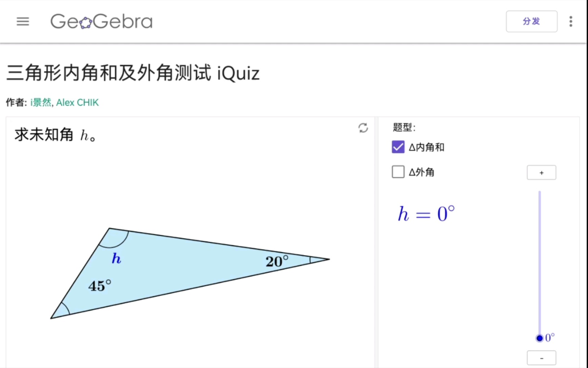The width and height of the screenshot is (588, 368).
Task: Click the plus button above the slider
Action: pyautogui.click(x=541, y=172)
